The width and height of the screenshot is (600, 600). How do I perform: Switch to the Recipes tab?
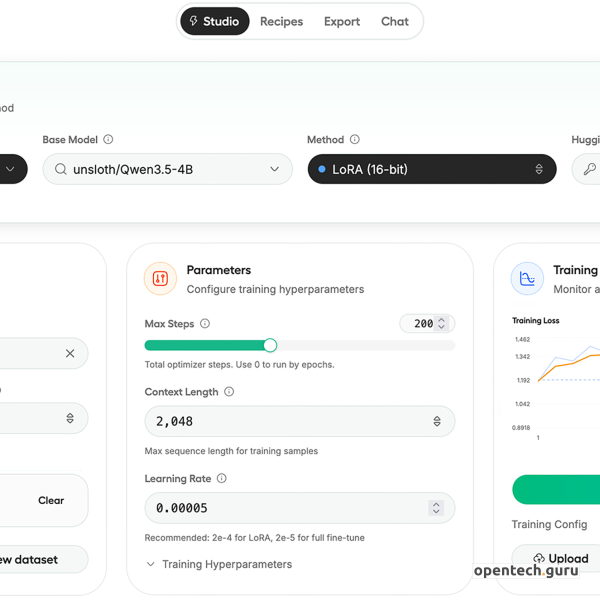281,22
